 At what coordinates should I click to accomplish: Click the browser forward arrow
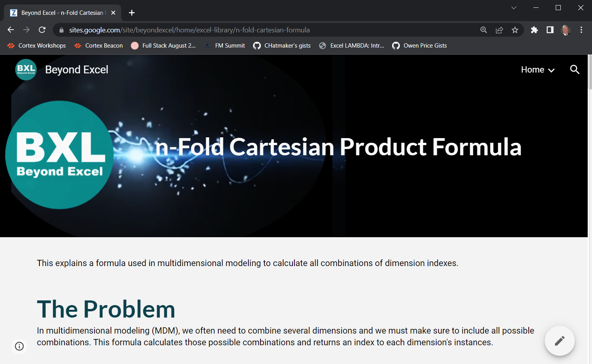(26, 30)
